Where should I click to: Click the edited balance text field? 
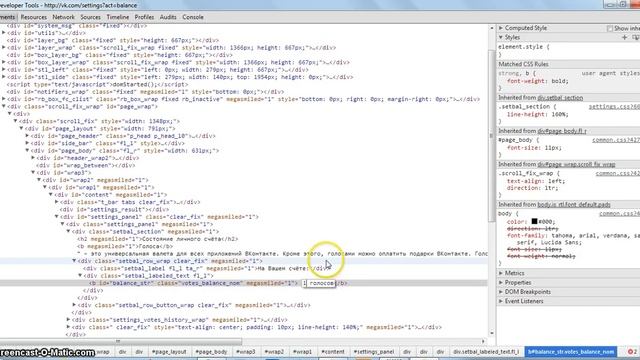pos(318,283)
